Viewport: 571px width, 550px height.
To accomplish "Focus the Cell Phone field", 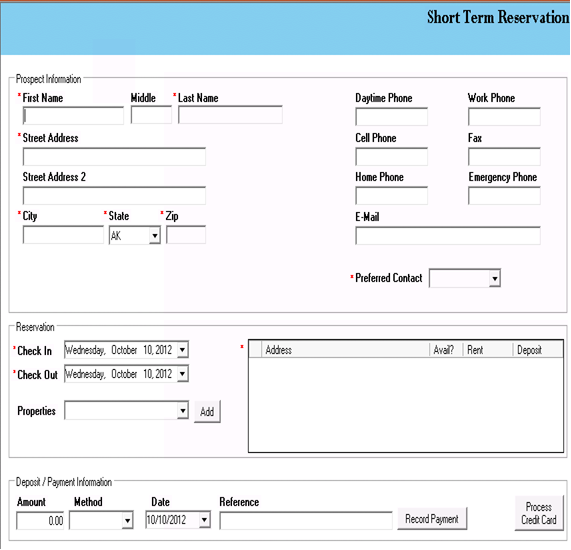I will 391,157.
